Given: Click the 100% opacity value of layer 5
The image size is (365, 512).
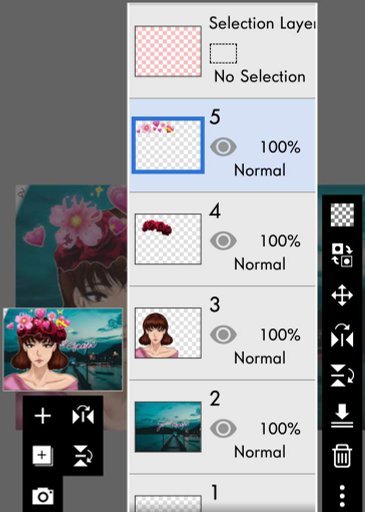Looking at the screenshot, I should coord(280,147).
